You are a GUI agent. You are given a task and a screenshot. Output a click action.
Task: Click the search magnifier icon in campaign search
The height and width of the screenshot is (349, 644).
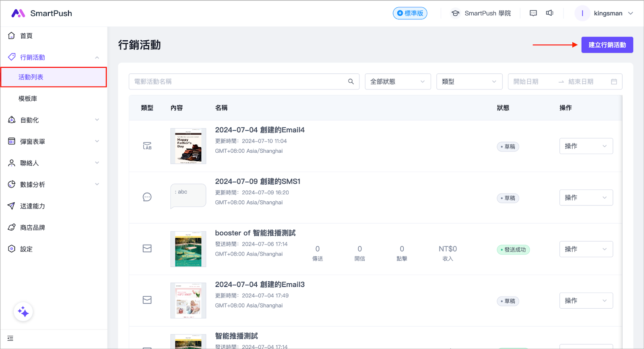[351, 82]
